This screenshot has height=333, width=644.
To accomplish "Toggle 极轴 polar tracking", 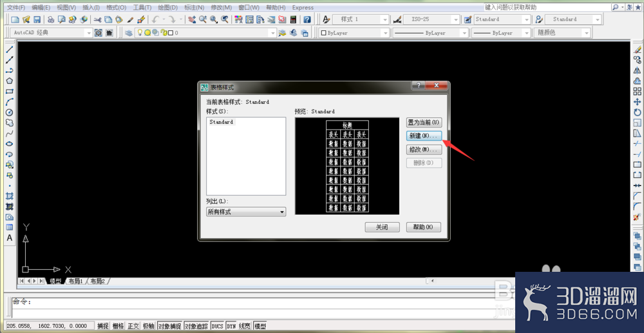I will click(x=148, y=326).
